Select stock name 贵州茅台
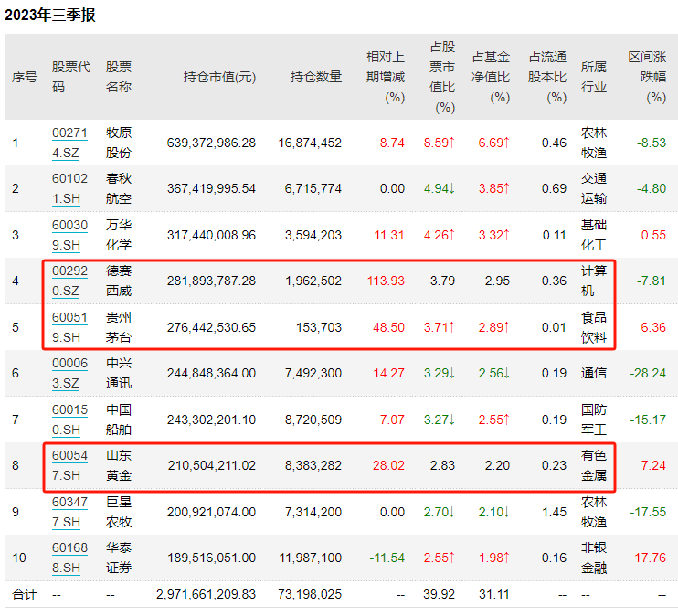 (x=119, y=327)
